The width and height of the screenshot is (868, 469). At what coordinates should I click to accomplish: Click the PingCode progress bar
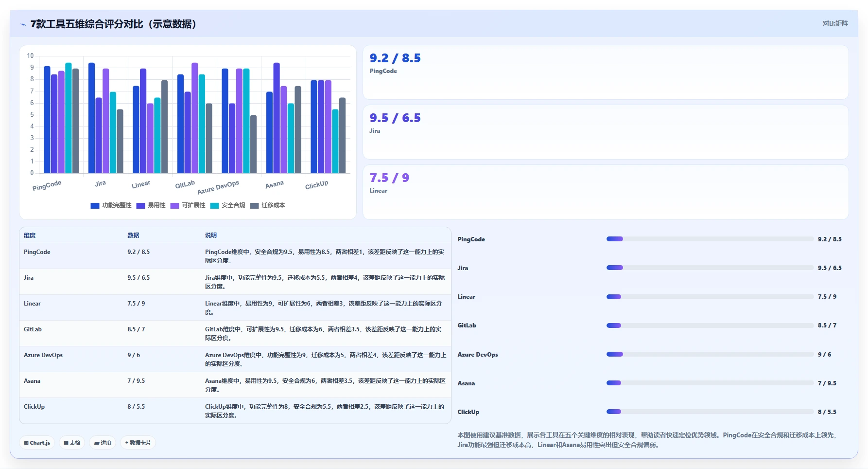coord(710,239)
